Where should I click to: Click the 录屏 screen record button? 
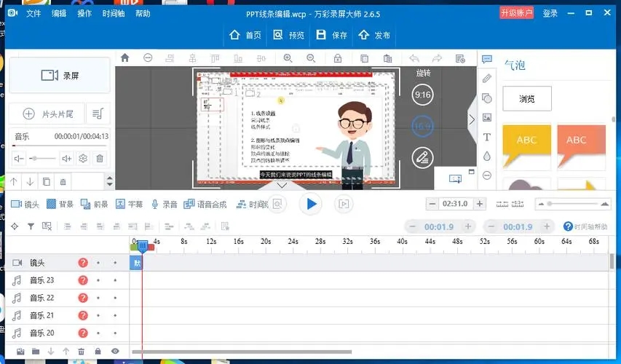60,75
